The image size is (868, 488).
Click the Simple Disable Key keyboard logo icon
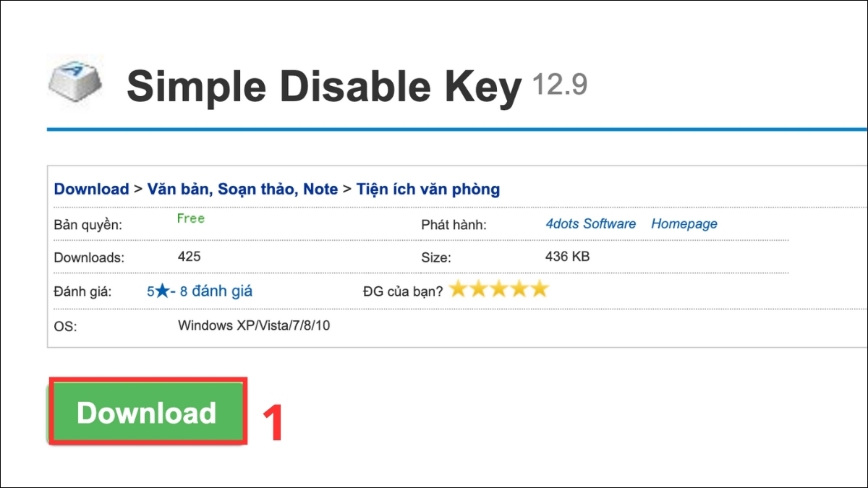(75, 78)
